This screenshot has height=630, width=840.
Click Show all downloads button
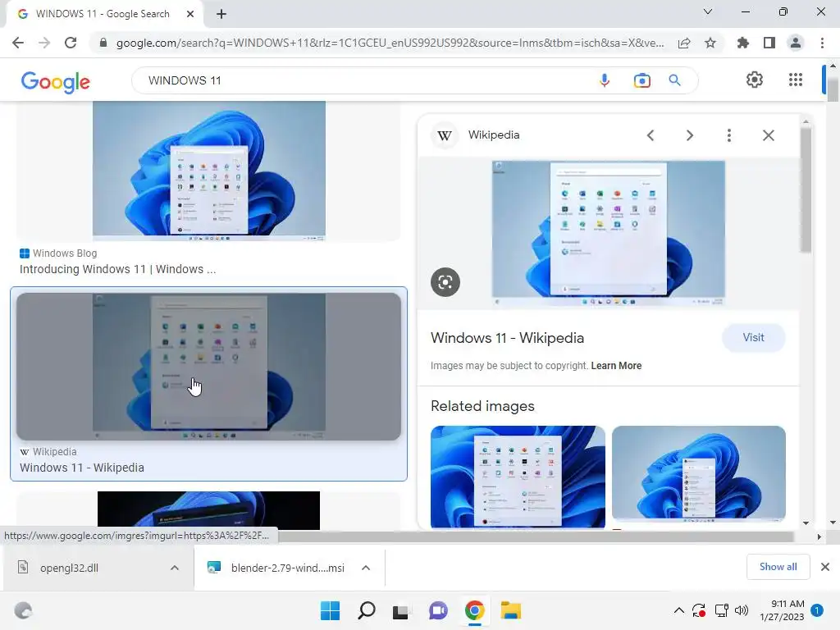tap(778, 567)
